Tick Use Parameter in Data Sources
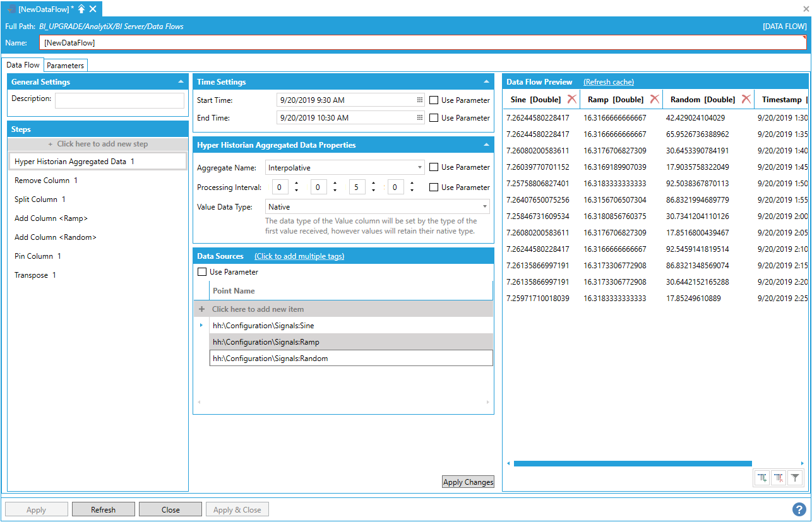Image resolution: width=812 pixels, height=522 pixels. (202, 272)
